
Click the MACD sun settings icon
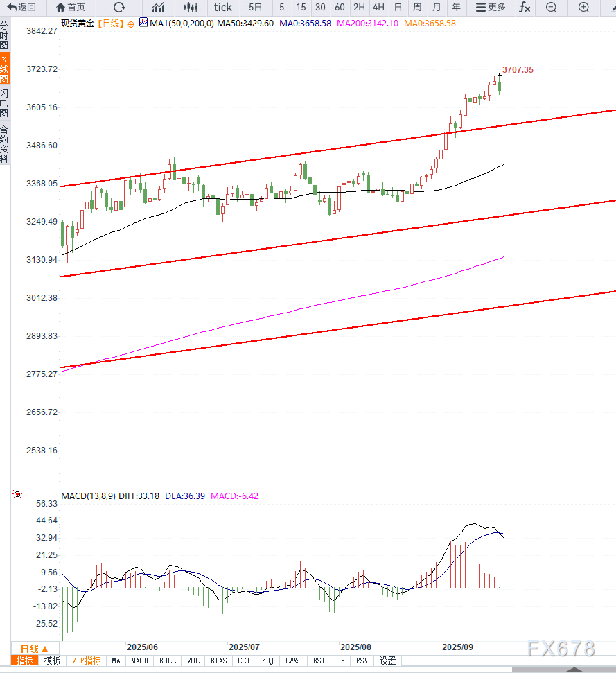coord(17,495)
